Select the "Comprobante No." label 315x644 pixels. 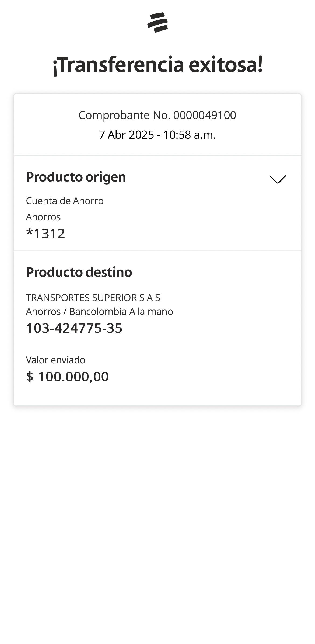pos(124,115)
